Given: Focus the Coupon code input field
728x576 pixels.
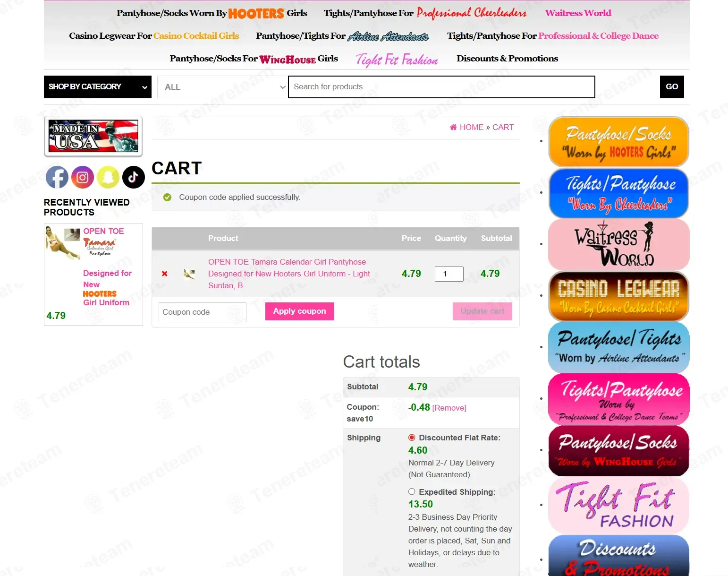Looking at the screenshot, I should tap(203, 312).
